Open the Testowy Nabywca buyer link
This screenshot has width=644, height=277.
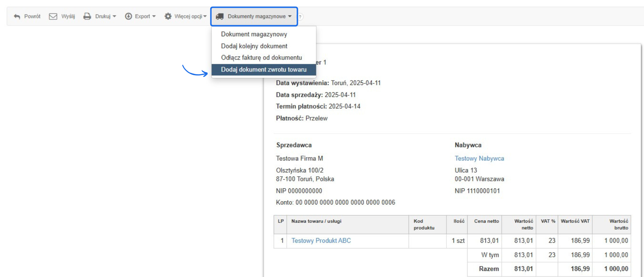click(479, 158)
